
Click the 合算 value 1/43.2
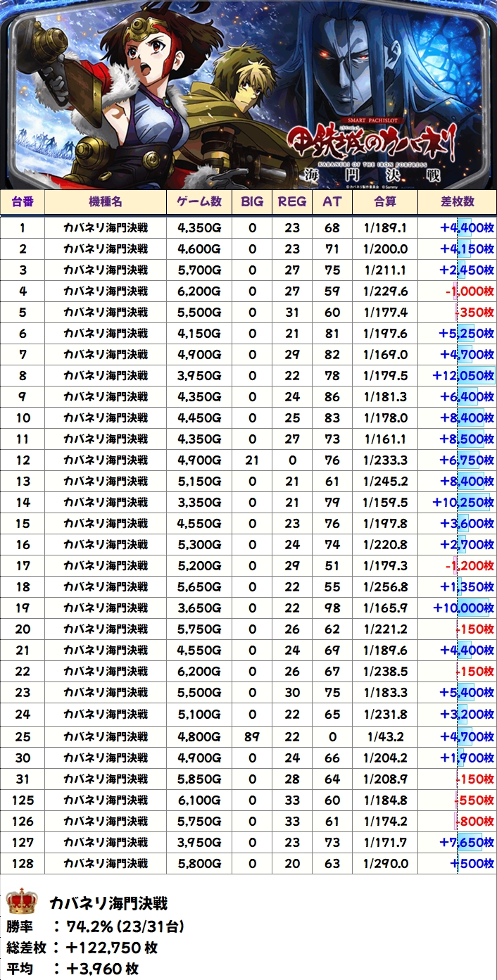(385, 736)
